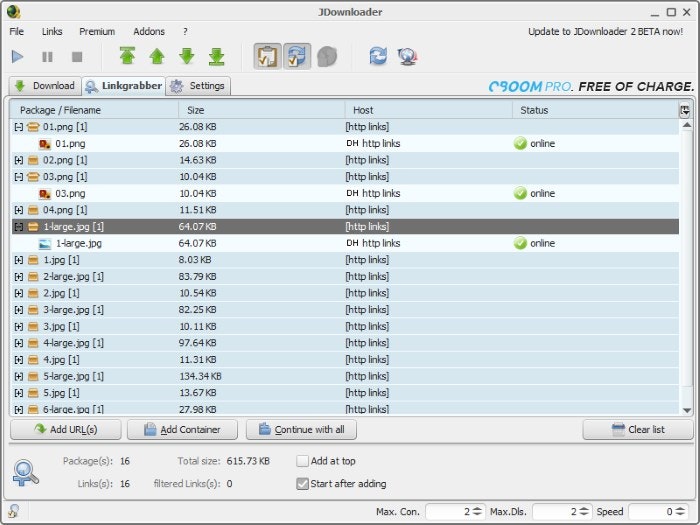
Task: Select the 03.png file image icon
Action: [x=45, y=194]
